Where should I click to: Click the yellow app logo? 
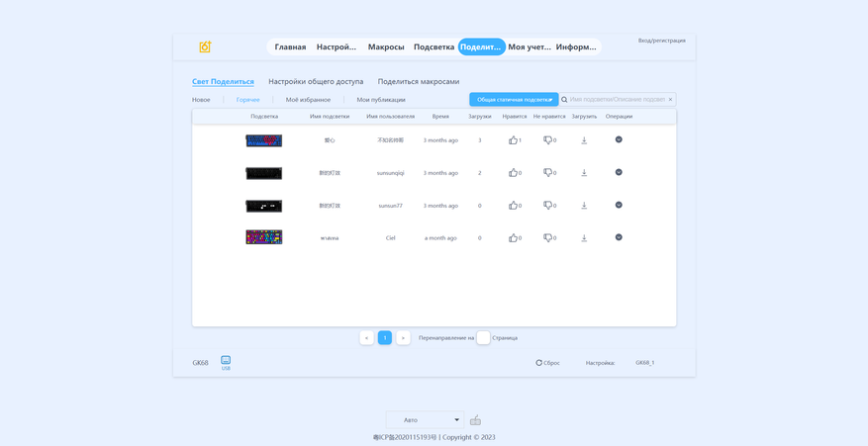point(205,47)
